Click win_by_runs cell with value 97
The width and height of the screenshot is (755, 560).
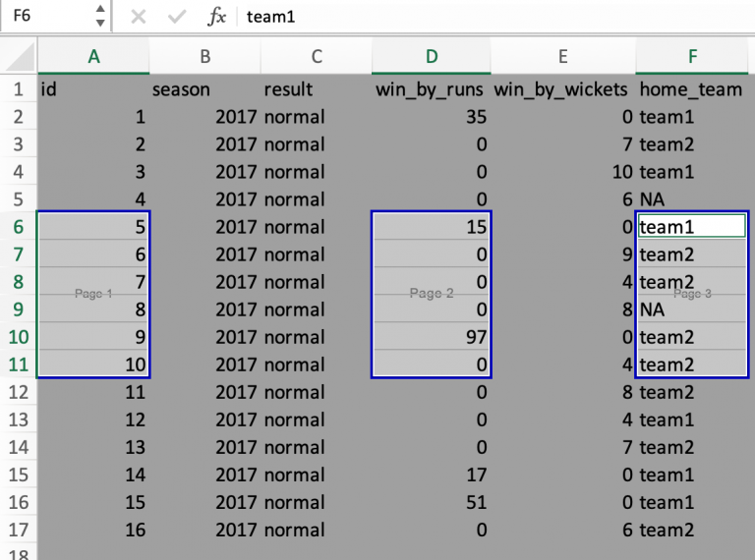[432, 337]
